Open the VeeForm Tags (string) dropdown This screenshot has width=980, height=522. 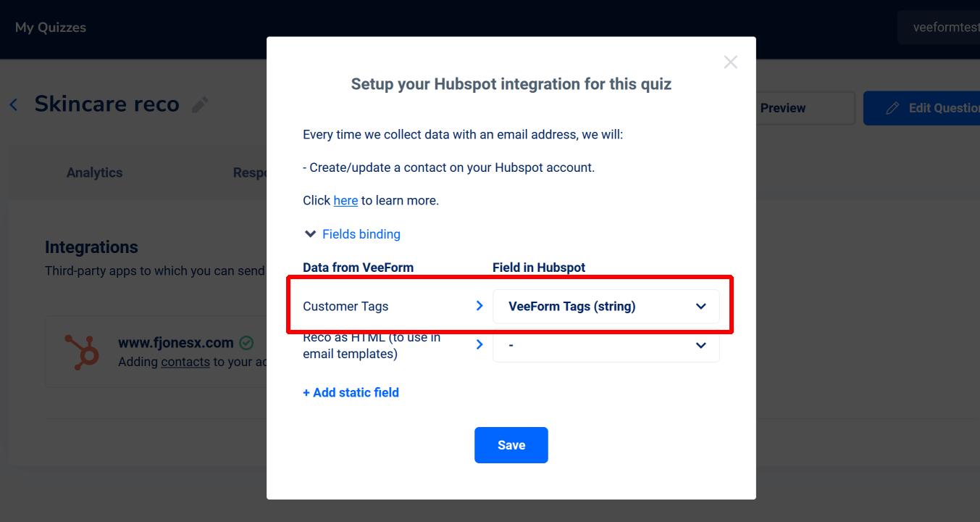[606, 306]
